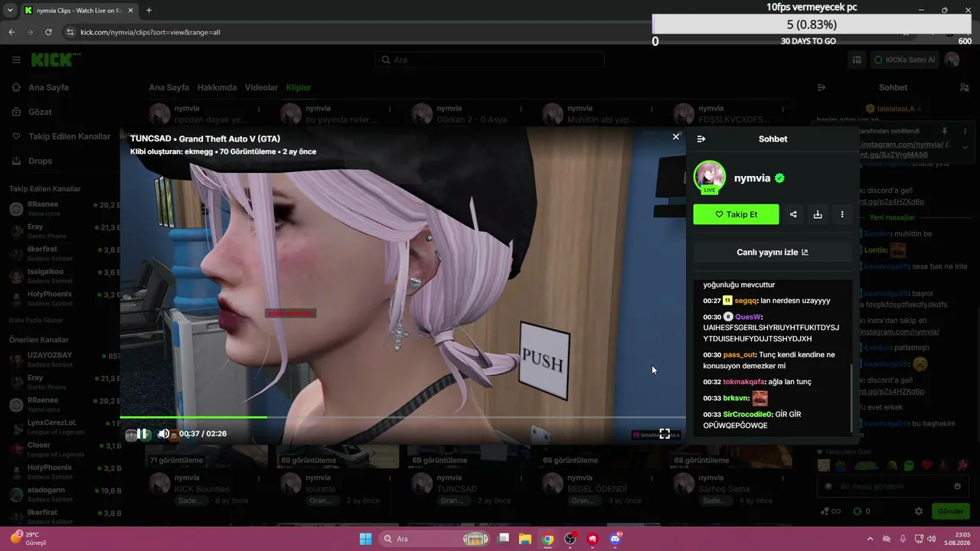
Task: Open Discord from the taskbar
Action: click(615, 539)
